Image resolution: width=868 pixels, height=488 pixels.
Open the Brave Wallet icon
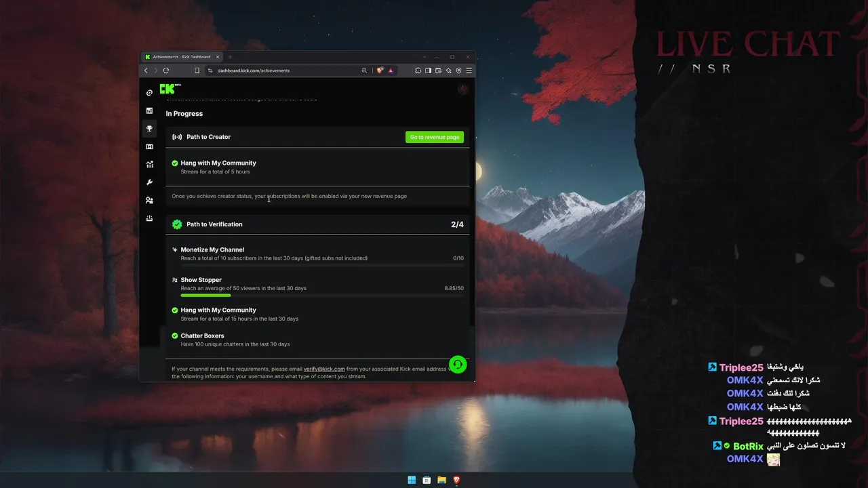tap(438, 70)
